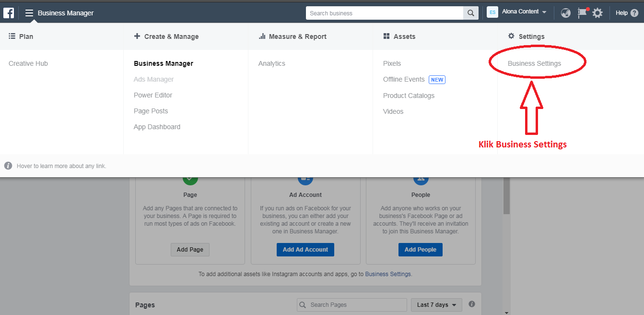
Task: Select the Settings menu heading
Action: click(x=526, y=36)
